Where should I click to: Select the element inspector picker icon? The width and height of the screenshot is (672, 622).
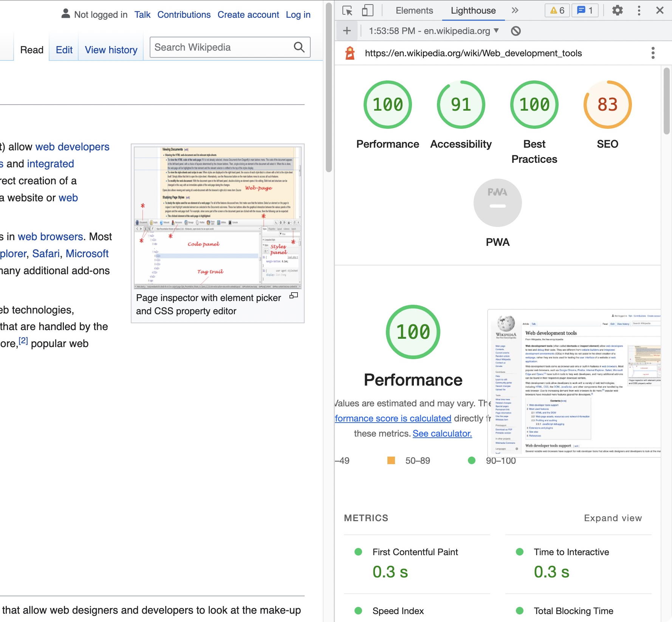click(347, 11)
